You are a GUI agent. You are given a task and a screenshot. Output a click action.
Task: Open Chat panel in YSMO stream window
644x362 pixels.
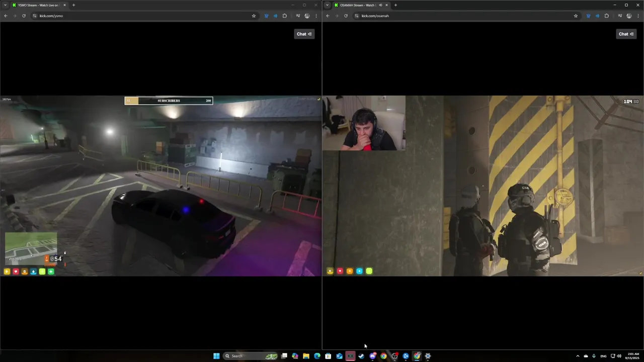point(304,34)
